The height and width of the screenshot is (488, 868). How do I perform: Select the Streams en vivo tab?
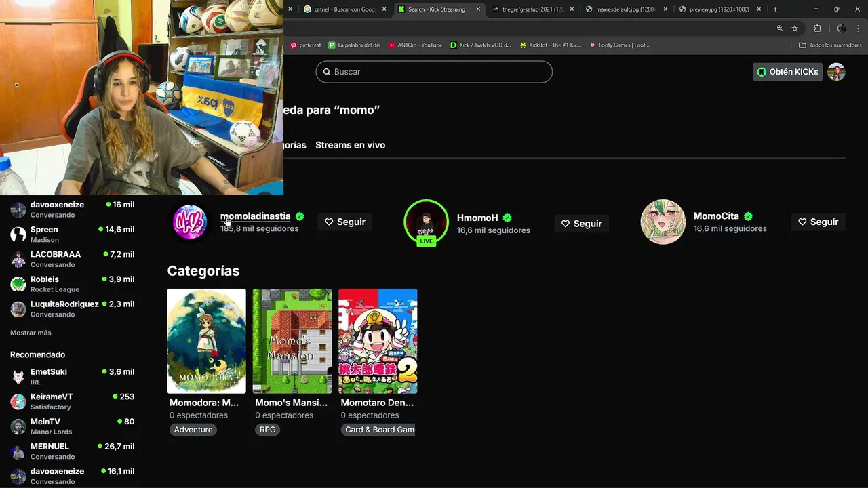350,145
